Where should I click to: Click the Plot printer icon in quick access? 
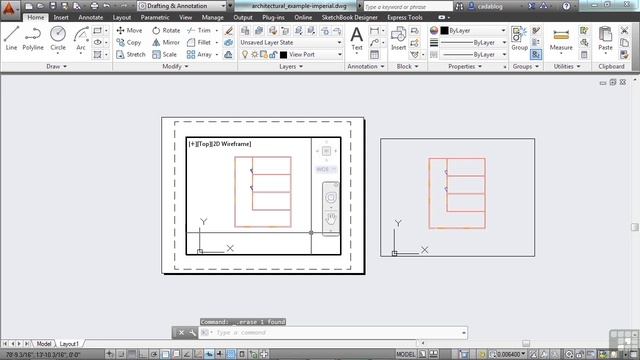click(x=94, y=6)
